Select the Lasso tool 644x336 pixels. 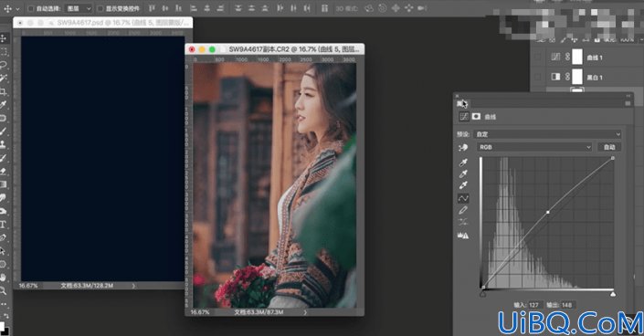point(4,65)
